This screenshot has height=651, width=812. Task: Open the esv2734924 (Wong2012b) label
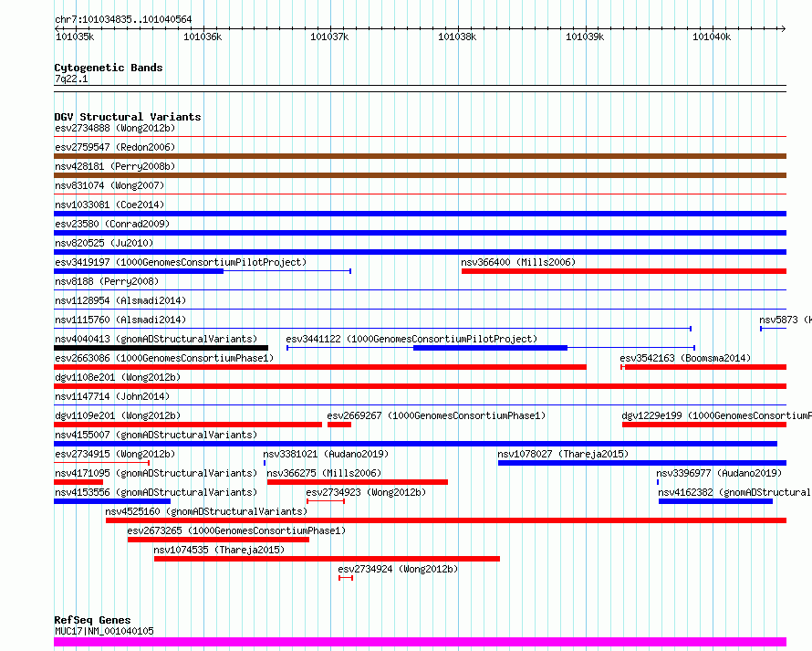[398, 569]
